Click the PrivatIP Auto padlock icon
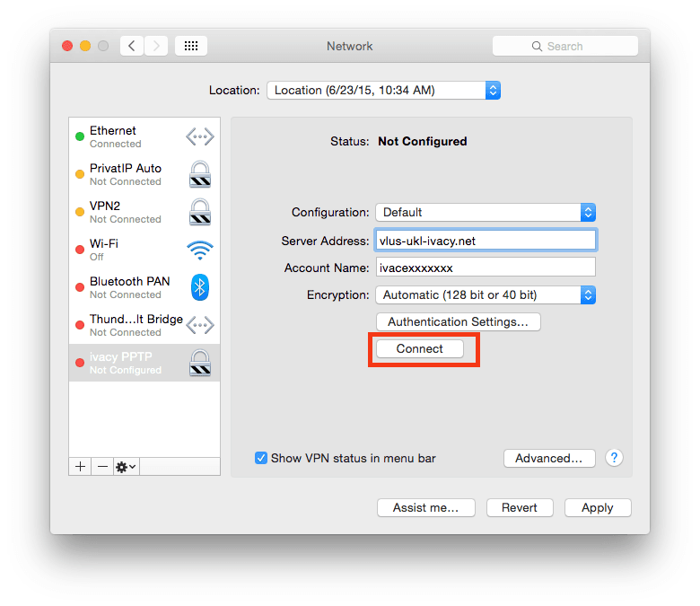Image resolution: width=700 pixels, height=606 pixels. pyautogui.click(x=199, y=174)
